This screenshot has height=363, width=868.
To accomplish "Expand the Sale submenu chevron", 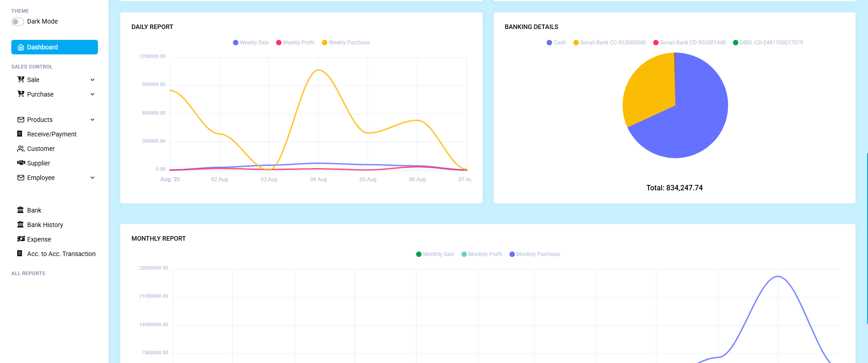I will point(92,80).
